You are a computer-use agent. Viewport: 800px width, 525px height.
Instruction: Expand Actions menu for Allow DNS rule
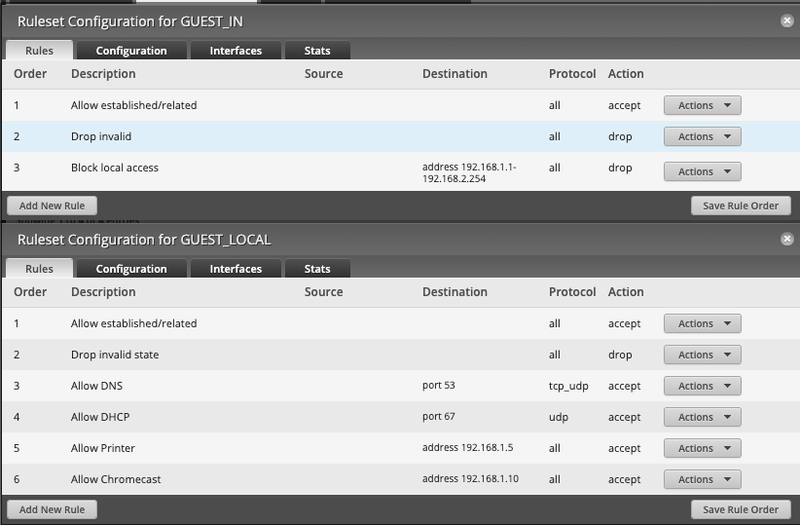point(702,386)
